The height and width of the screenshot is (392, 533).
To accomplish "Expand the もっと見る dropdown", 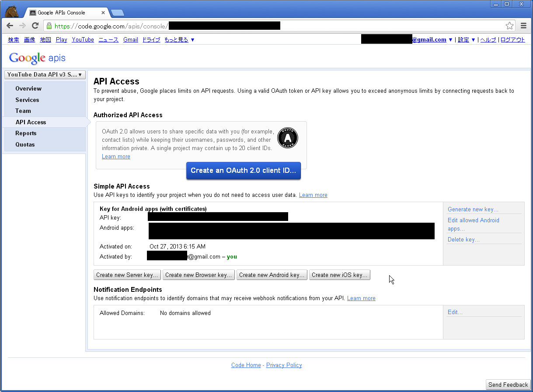I will 179,40.
